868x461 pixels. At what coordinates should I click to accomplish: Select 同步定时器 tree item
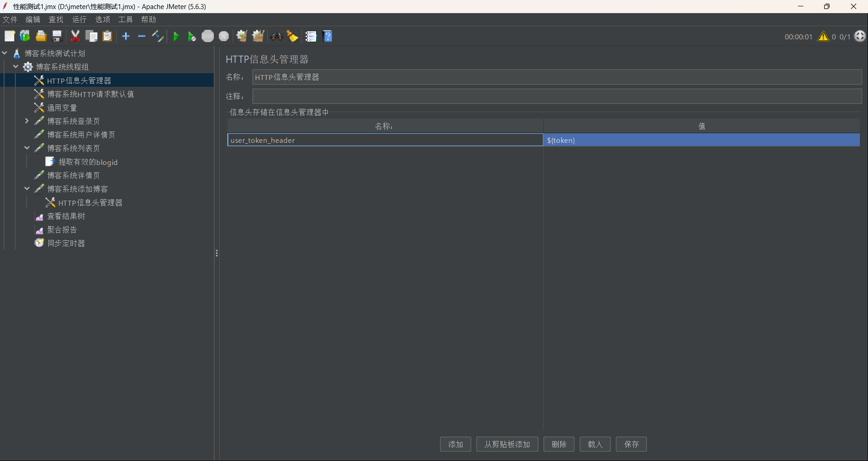[x=66, y=243]
